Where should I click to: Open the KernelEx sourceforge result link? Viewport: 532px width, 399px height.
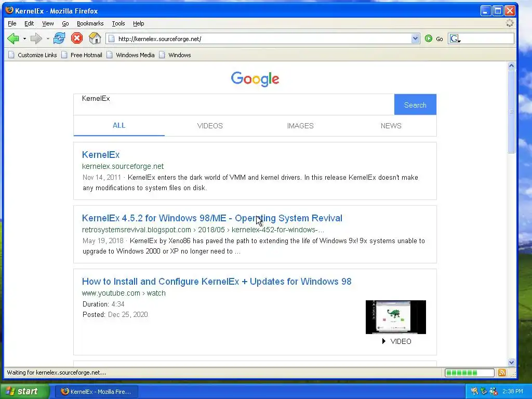tap(101, 155)
